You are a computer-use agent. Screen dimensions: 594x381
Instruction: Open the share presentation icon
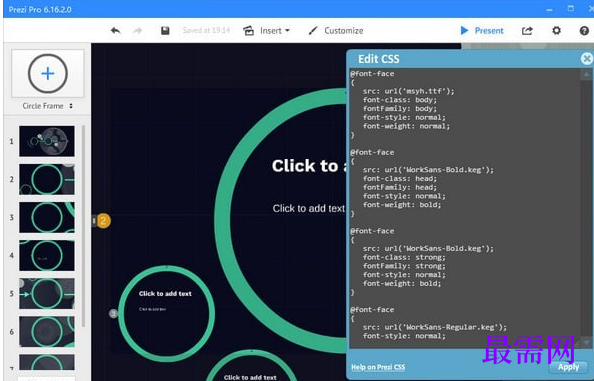[527, 31]
